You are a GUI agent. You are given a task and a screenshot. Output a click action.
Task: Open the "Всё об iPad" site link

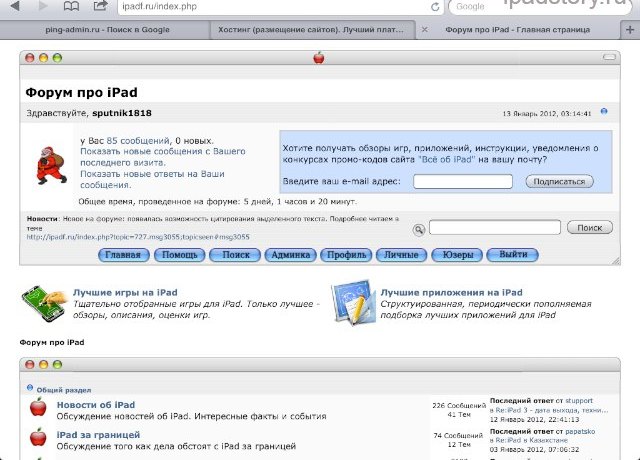click(447, 159)
